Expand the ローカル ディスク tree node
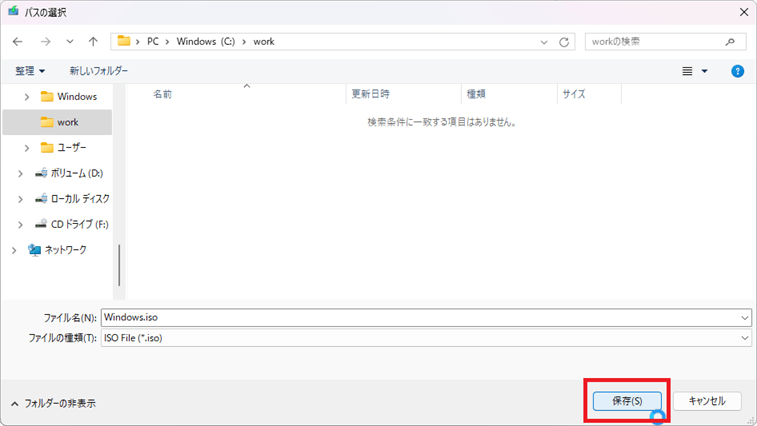 20,199
